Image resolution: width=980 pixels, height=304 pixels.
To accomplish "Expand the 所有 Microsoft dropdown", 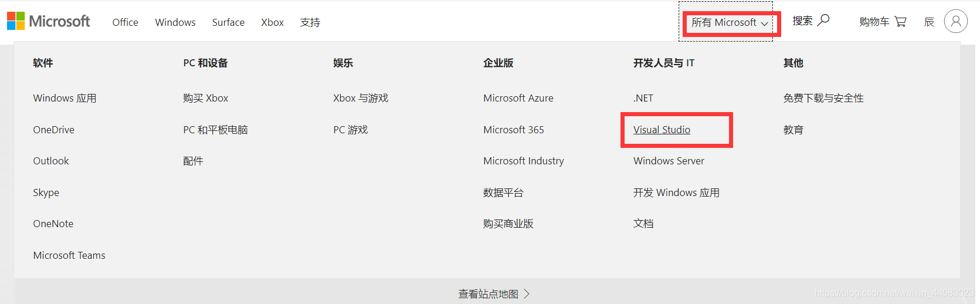I will (x=730, y=23).
